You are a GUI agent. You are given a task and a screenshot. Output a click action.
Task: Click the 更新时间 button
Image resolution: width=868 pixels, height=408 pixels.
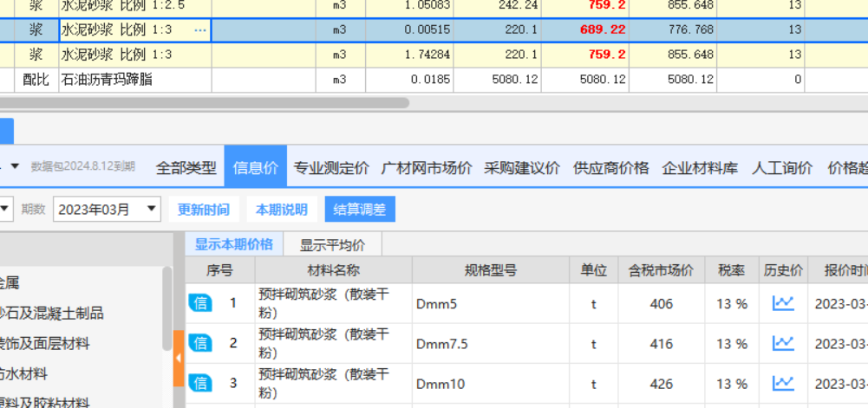(x=204, y=209)
